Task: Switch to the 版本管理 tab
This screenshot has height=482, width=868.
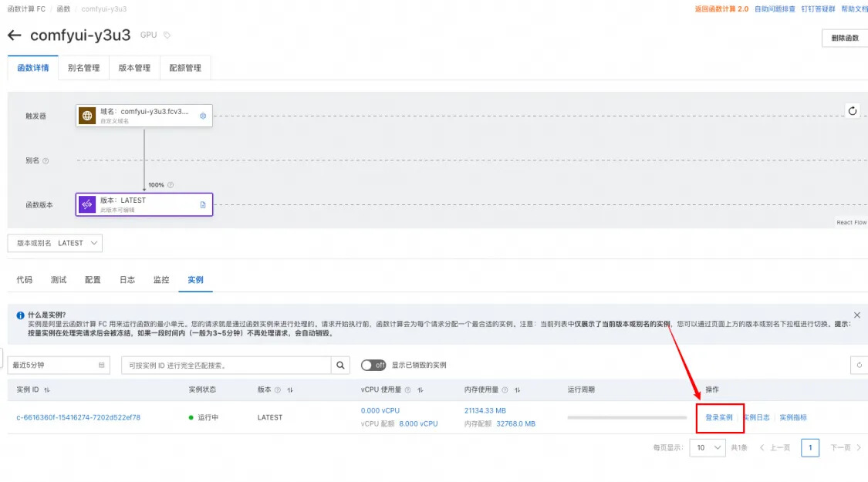Action: pos(134,68)
